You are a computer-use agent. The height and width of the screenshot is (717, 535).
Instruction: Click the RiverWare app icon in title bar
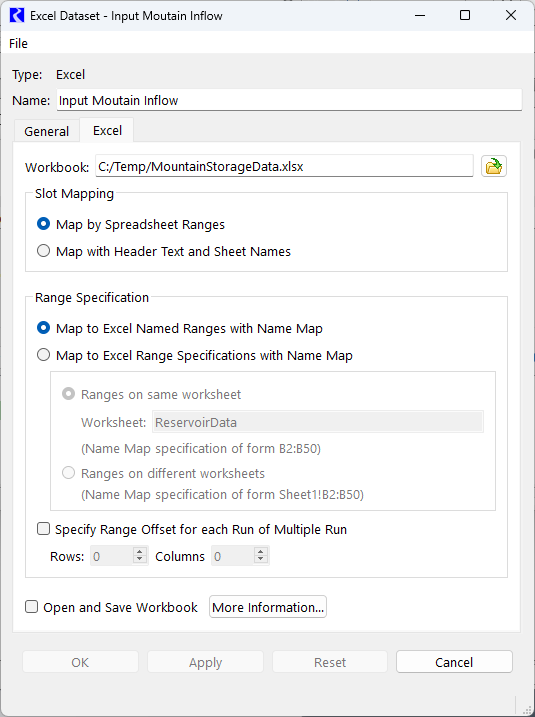point(16,16)
